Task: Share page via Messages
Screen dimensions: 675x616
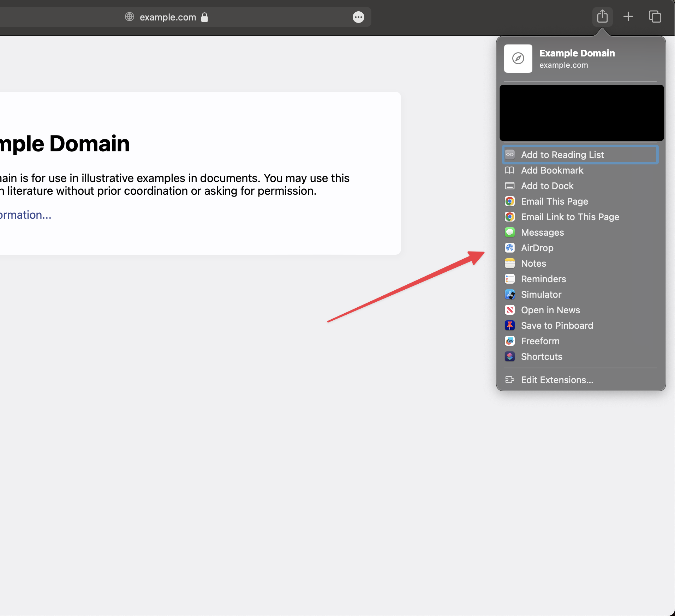Action: coord(542,232)
